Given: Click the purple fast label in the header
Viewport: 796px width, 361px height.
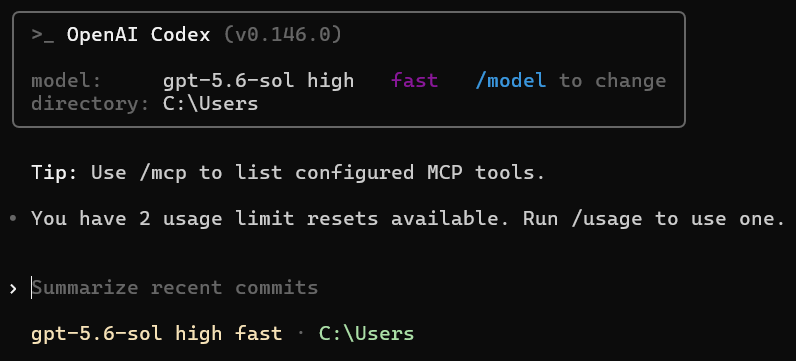Looking at the screenshot, I should point(414,80).
